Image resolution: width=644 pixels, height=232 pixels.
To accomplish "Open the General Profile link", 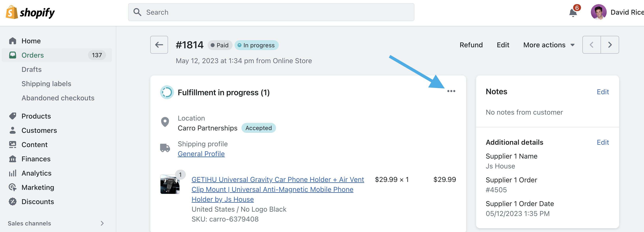I will (x=201, y=154).
